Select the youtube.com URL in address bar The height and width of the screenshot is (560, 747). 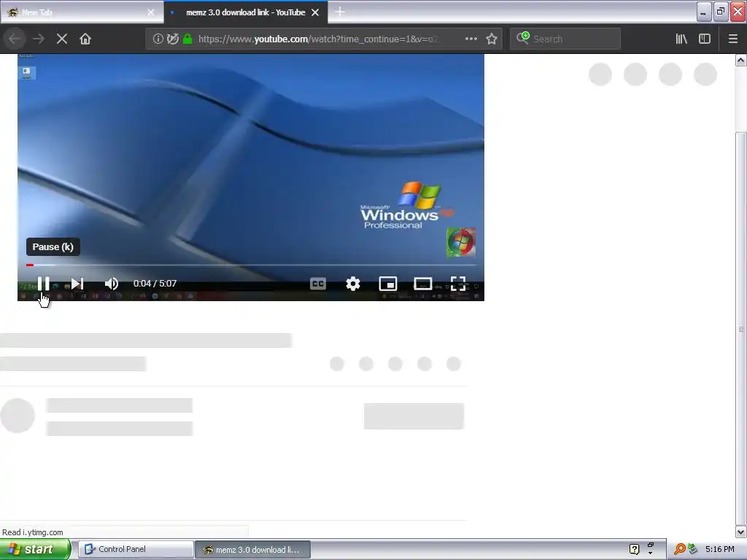tap(318, 39)
